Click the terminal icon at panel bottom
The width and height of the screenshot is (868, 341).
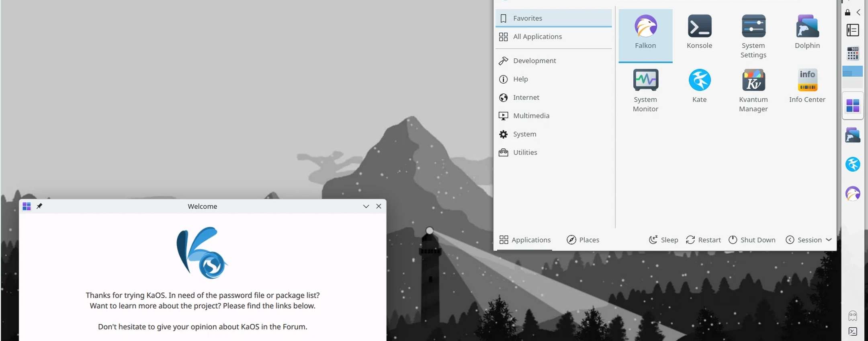tap(853, 331)
